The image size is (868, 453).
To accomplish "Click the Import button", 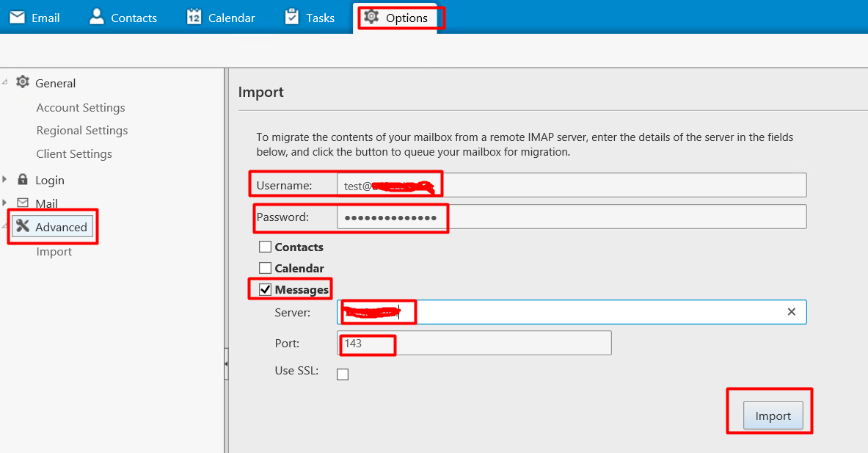I will [x=773, y=416].
